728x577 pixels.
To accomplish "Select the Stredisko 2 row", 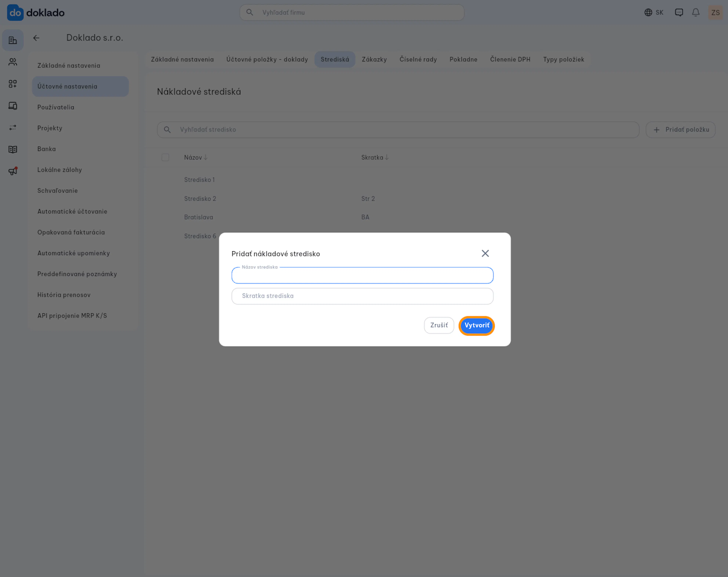I will pos(436,199).
